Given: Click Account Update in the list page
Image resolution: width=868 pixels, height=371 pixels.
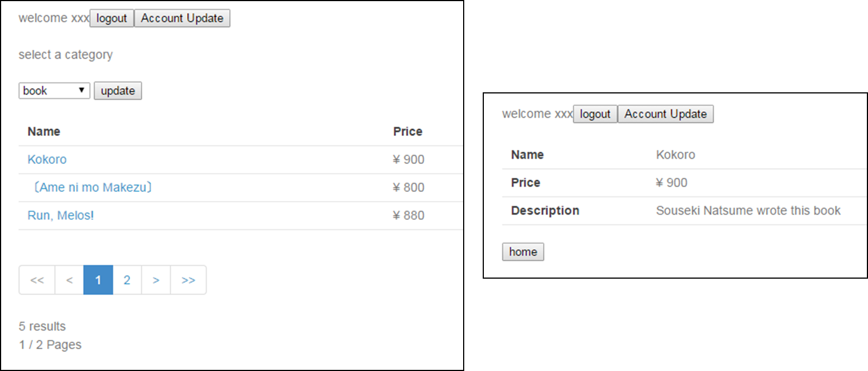Looking at the screenshot, I should pos(182,18).
